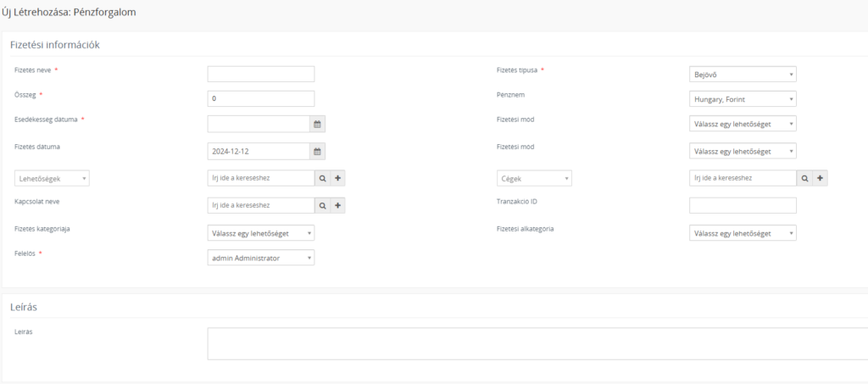868x384 pixels.
Task: Click plus icon next to Lehetőségek search field
Action: [x=337, y=178]
